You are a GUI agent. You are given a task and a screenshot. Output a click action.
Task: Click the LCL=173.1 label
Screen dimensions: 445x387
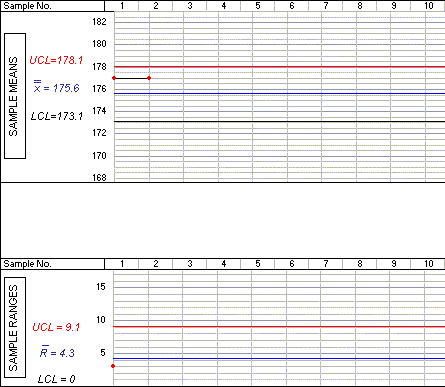tap(57, 116)
